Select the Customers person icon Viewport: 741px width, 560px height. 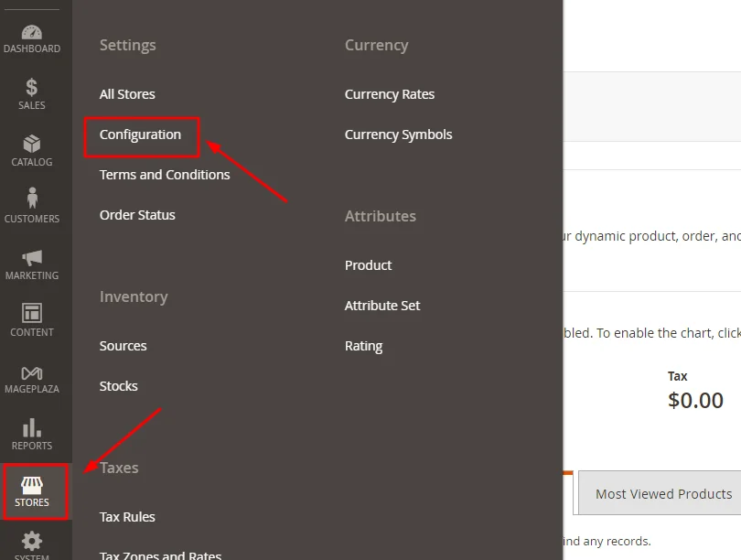[32, 199]
